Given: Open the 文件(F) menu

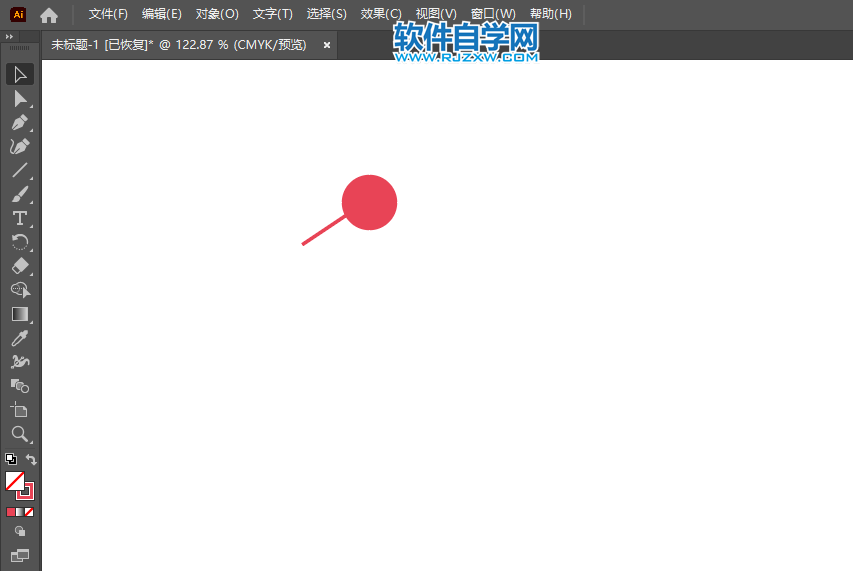Looking at the screenshot, I should (108, 14).
